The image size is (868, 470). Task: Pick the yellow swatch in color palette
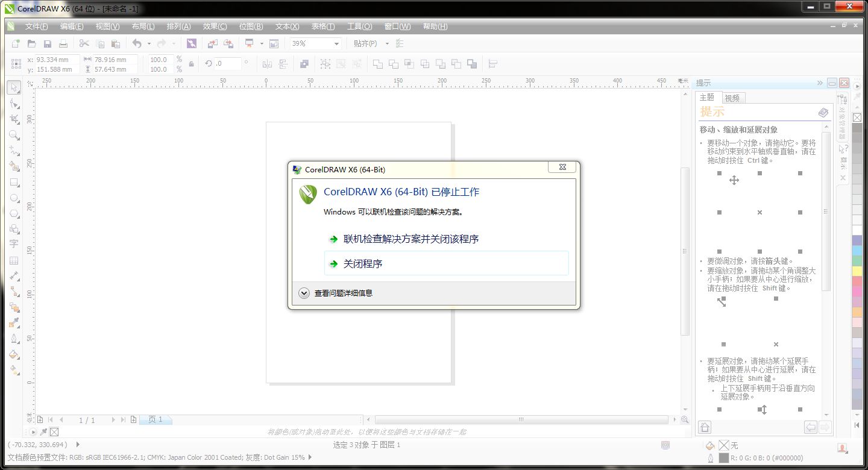(x=857, y=271)
